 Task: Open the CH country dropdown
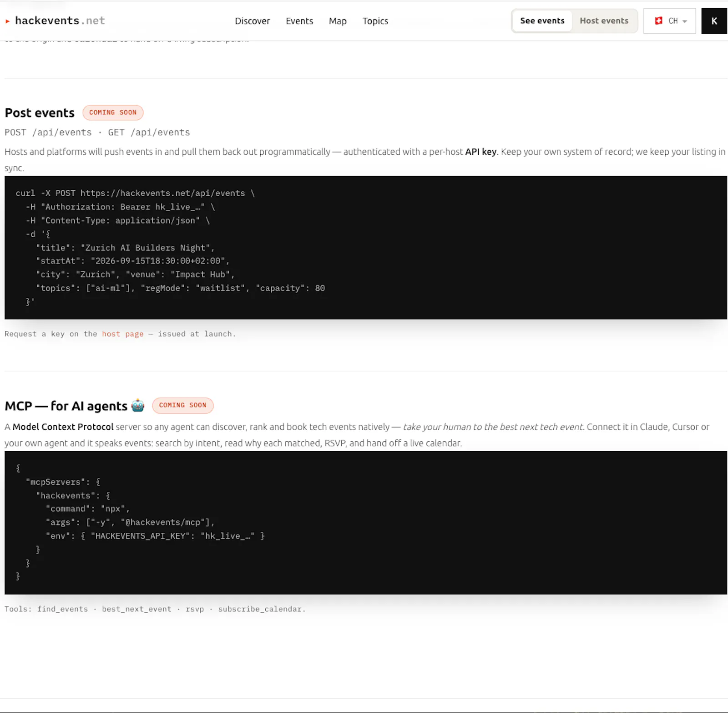click(x=670, y=21)
